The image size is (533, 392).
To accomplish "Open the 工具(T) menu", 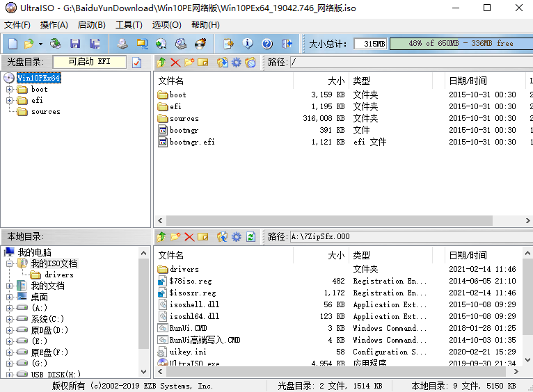I will pyautogui.click(x=128, y=25).
